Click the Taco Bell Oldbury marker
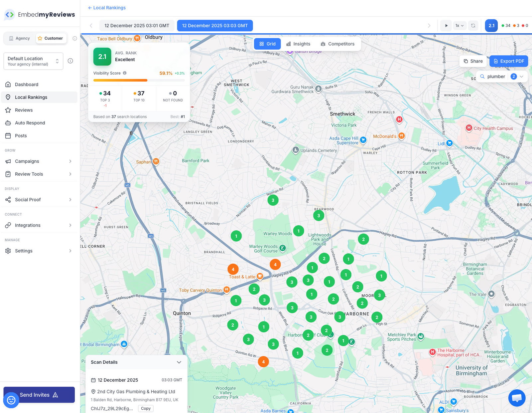Screen dimensions: 532x413 [137, 39]
